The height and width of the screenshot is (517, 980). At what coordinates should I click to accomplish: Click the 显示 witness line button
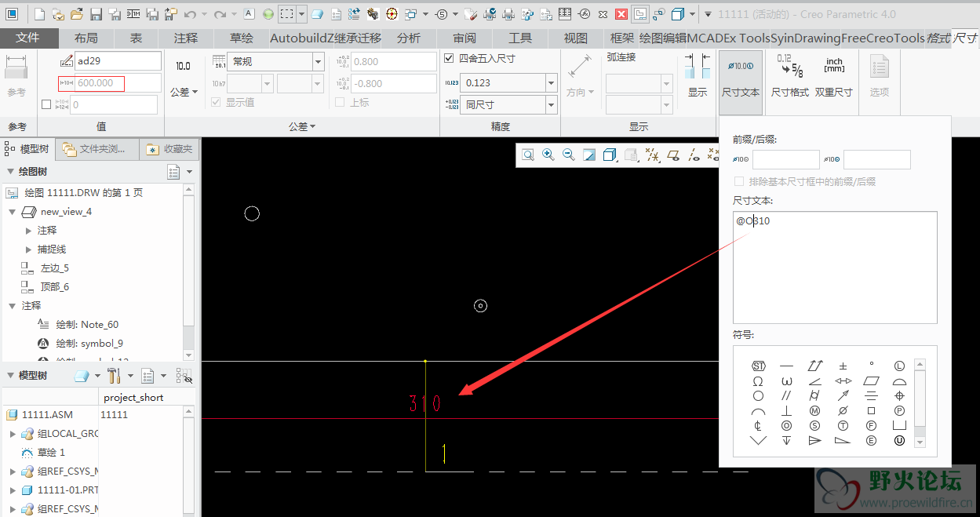(698, 77)
